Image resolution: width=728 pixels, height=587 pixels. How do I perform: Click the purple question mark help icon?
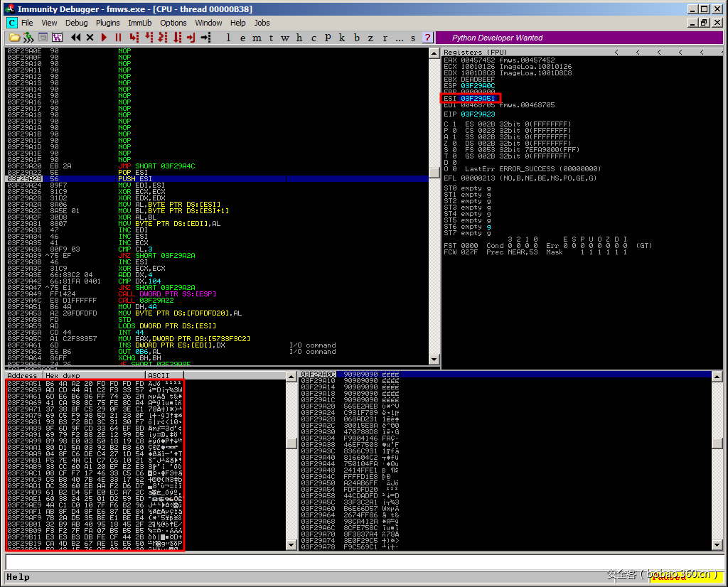[427, 38]
